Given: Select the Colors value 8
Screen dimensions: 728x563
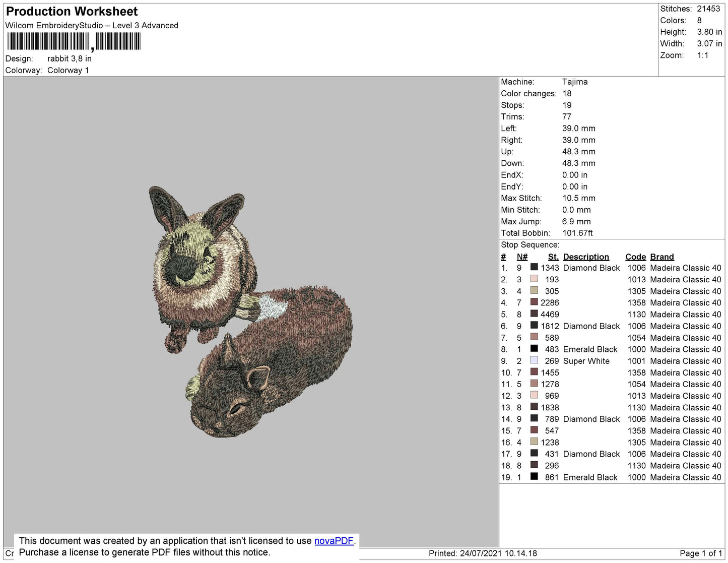Looking at the screenshot, I should (x=699, y=20).
